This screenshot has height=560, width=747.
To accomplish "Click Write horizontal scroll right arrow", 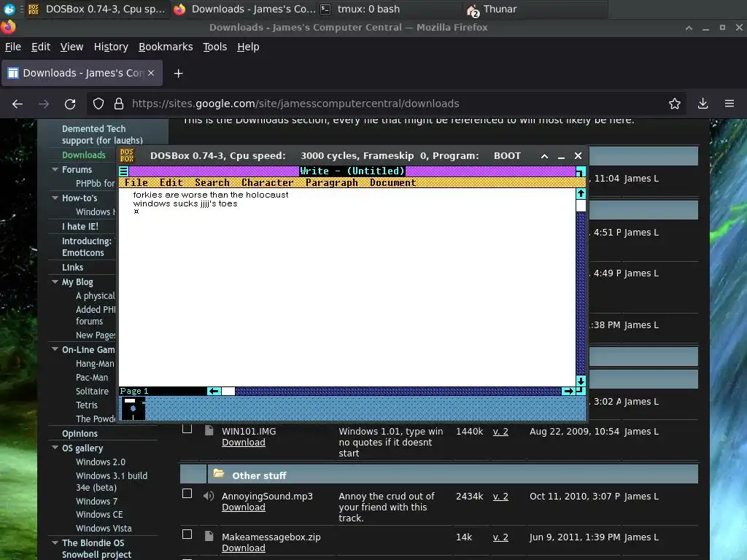I will click(568, 391).
